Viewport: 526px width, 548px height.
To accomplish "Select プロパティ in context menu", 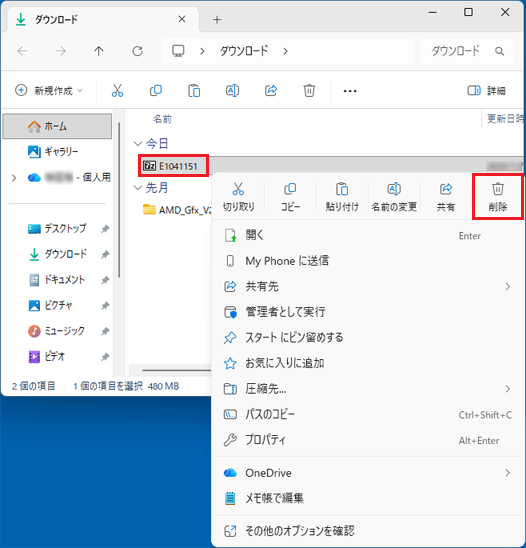I will [x=367, y=440].
